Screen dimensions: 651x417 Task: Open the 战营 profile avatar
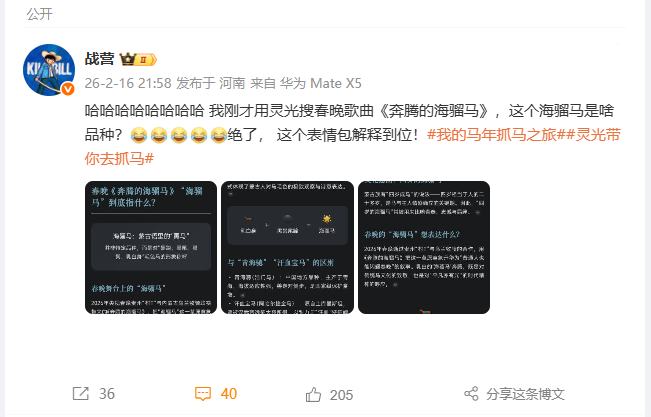49,70
